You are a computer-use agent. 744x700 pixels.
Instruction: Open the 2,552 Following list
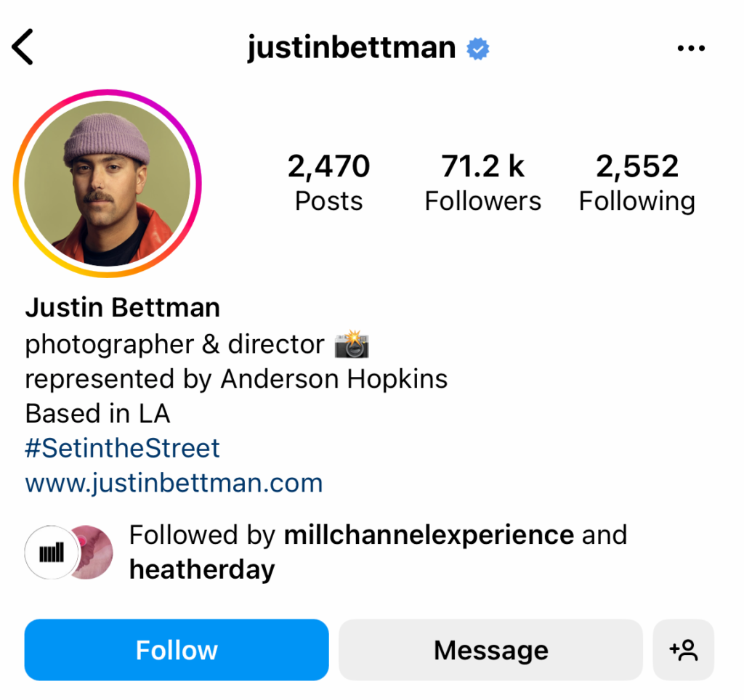tap(636, 182)
